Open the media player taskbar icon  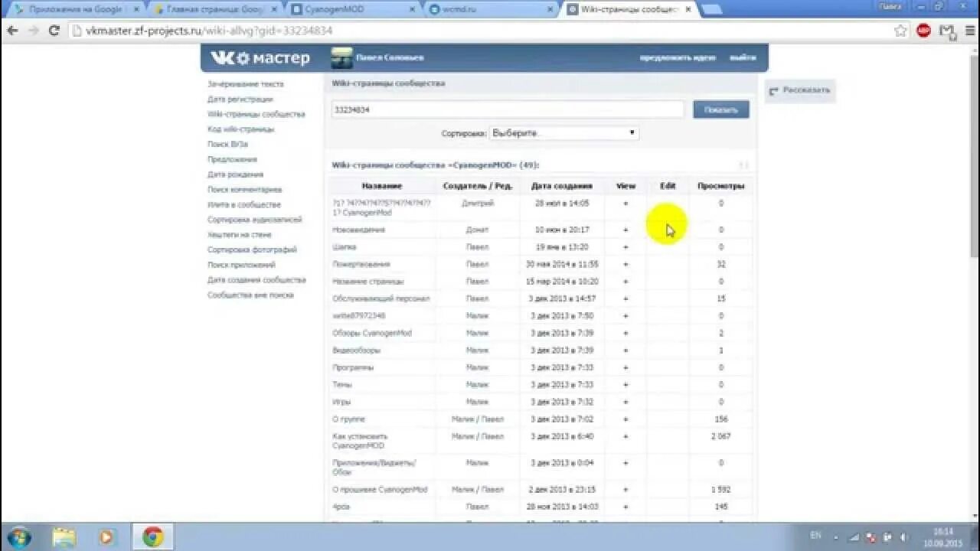(x=106, y=537)
